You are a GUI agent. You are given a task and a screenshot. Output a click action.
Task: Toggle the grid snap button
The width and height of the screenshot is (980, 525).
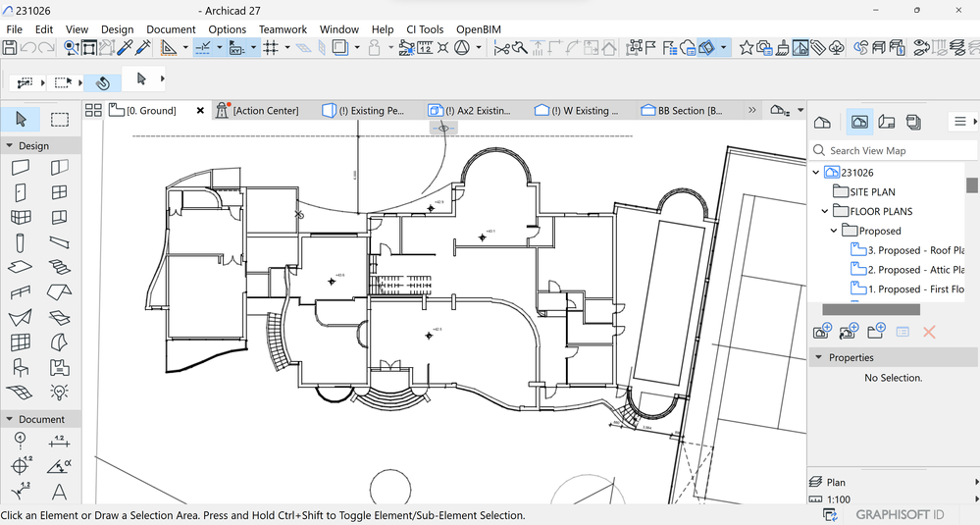coord(271,47)
